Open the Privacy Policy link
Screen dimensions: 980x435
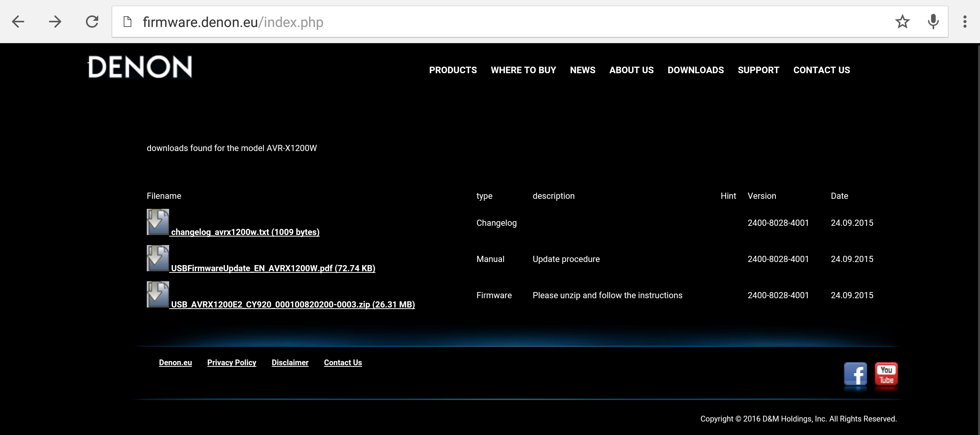pos(232,363)
